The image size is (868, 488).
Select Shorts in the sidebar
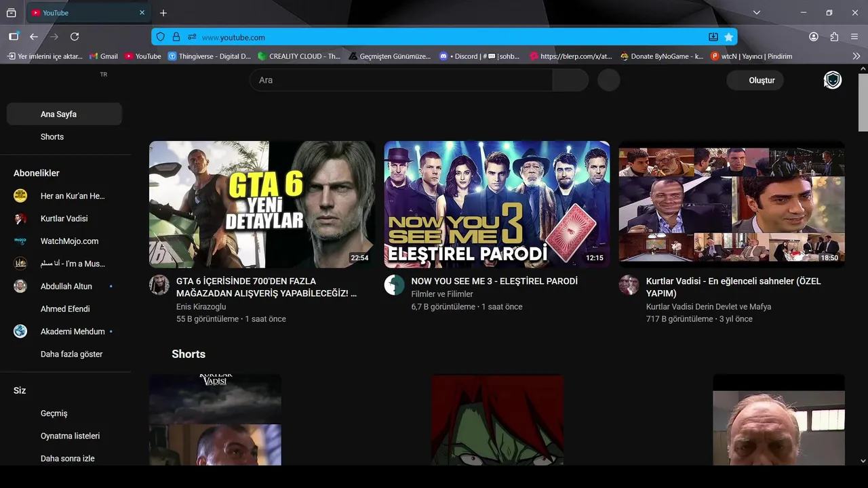click(x=64, y=137)
